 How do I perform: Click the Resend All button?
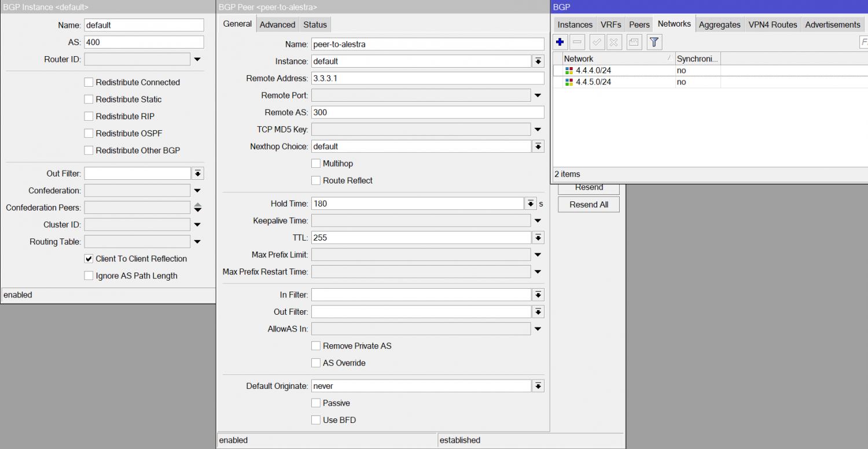[589, 204]
